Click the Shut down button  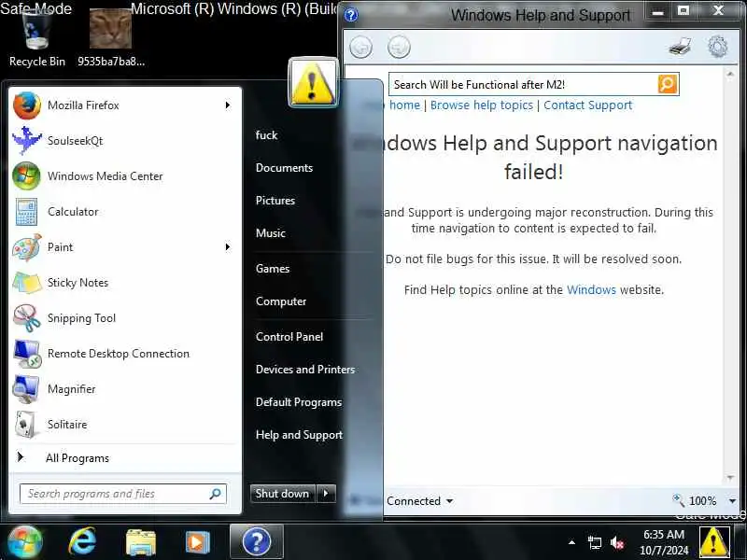(x=283, y=494)
